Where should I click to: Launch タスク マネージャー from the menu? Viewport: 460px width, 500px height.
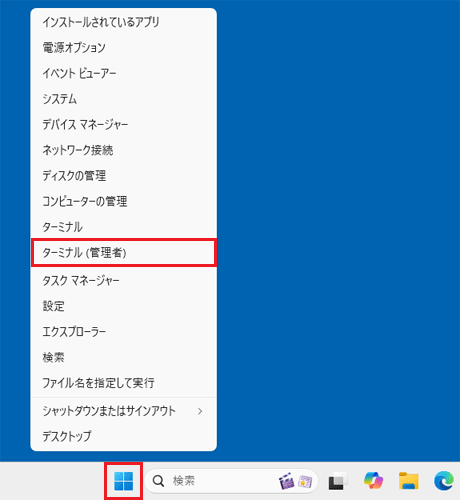pos(124,281)
